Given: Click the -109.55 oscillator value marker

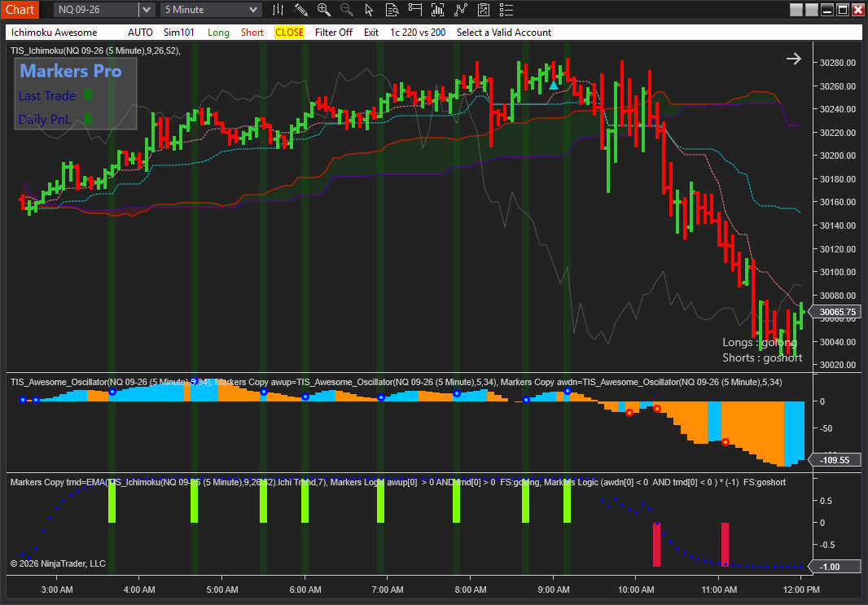Looking at the screenshot, I should 835,460.
